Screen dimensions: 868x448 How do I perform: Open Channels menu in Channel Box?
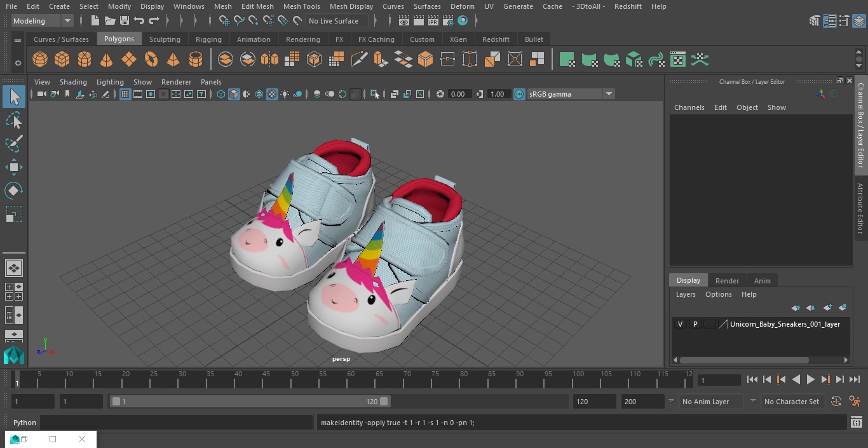point(689,107)
